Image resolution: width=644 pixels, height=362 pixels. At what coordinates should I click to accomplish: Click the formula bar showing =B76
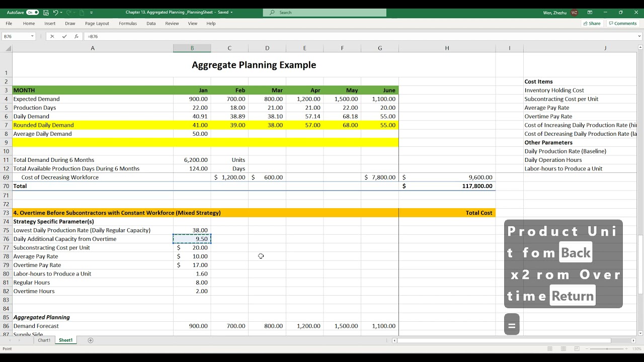click(x=360, y=36)
